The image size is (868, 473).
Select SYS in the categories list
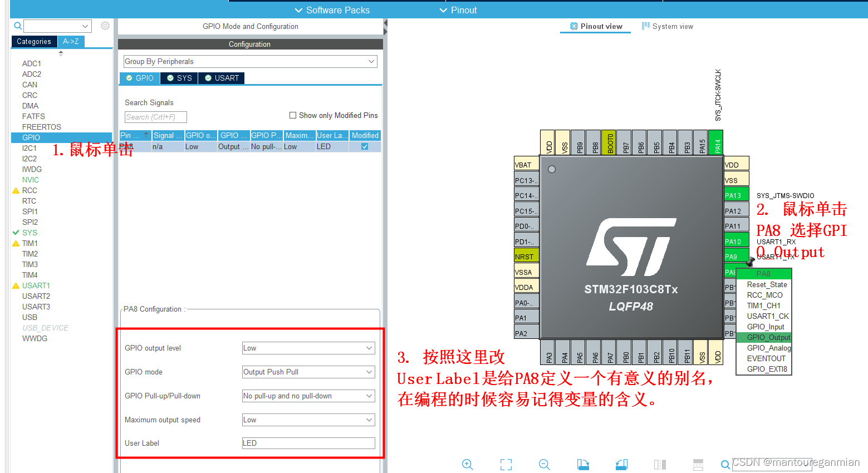(x=30, y=233)
